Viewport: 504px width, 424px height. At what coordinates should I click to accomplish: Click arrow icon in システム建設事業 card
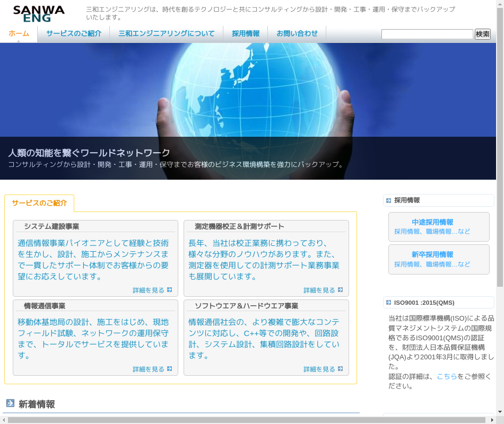click(x=169, y=290)
